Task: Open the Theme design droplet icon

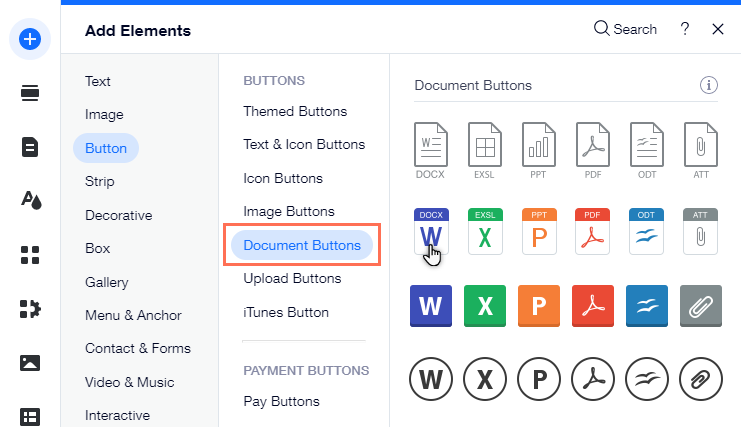Action: click(30, 200)
